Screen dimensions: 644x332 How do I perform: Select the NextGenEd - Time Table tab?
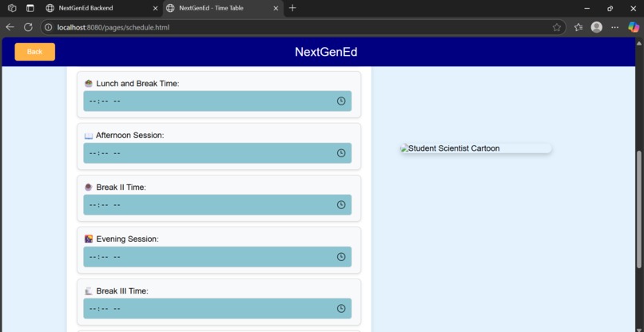click(x=223, y=8)
